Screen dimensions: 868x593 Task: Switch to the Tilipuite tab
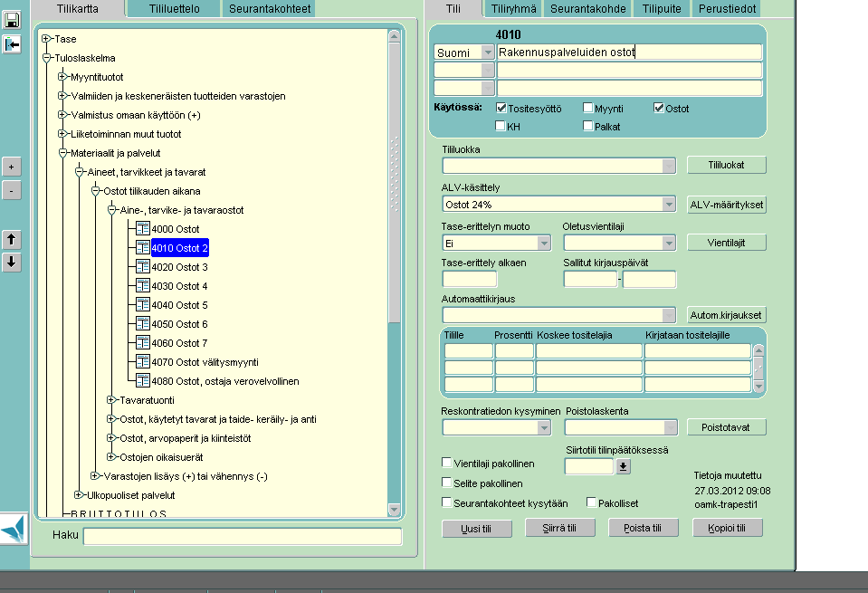coord(662,8)
